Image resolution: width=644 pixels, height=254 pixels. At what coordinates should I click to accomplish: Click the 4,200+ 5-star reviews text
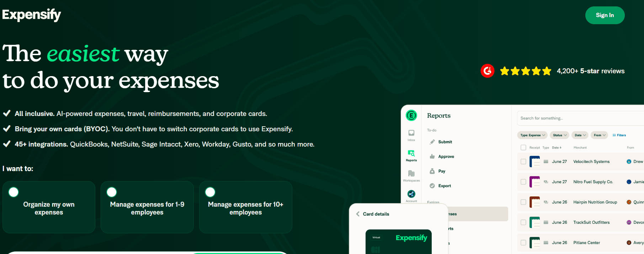pos(591,71)
